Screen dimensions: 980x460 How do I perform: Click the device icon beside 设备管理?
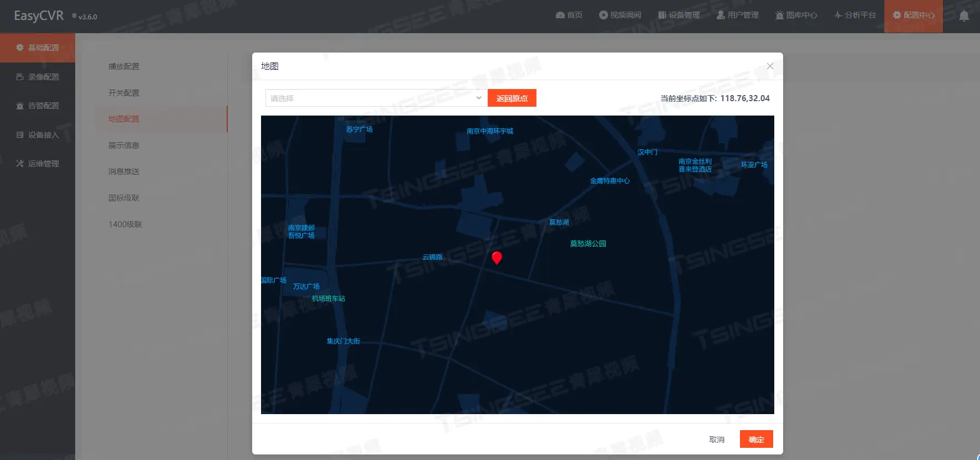pyautogui.click(x=662, y=15)
